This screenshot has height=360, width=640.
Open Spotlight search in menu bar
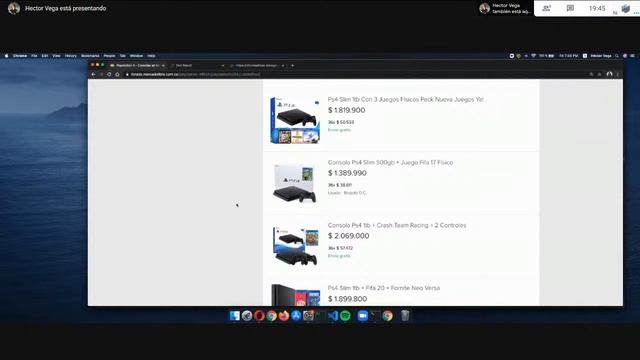(617, 56)
